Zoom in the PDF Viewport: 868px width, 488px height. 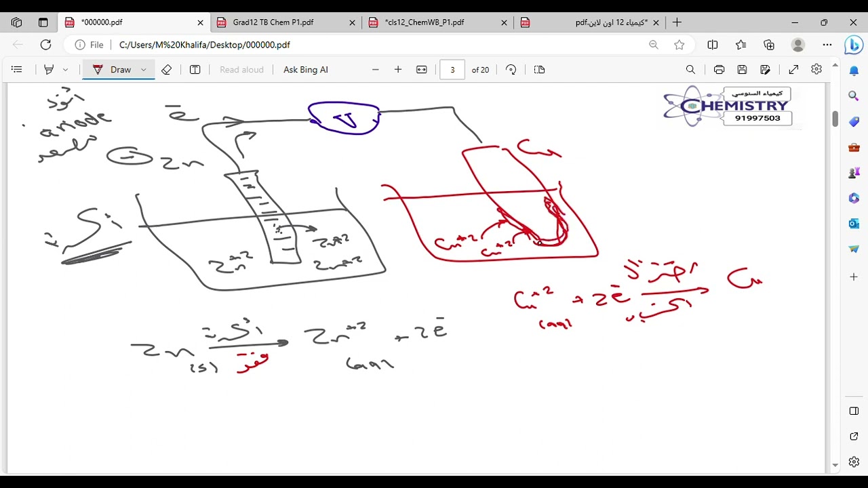pyautogui.click(x=398, y=70)
